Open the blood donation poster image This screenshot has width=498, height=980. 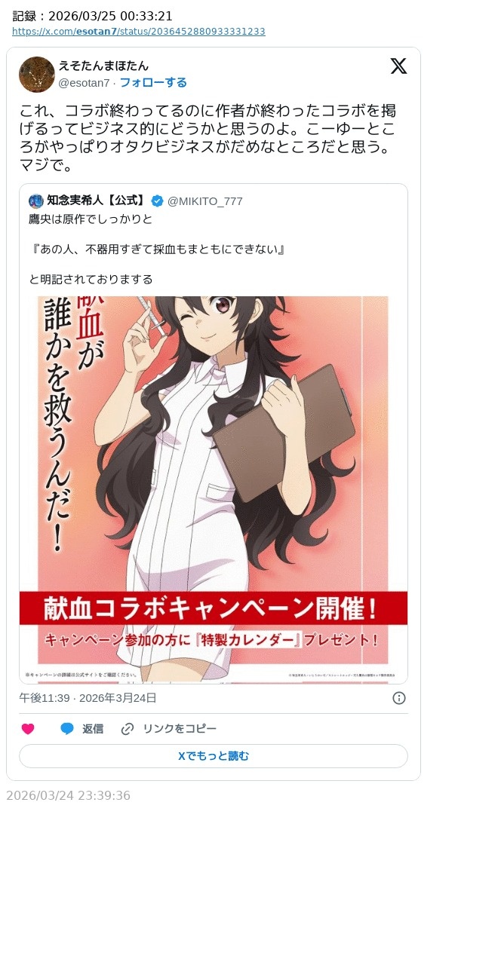point(214,489)
